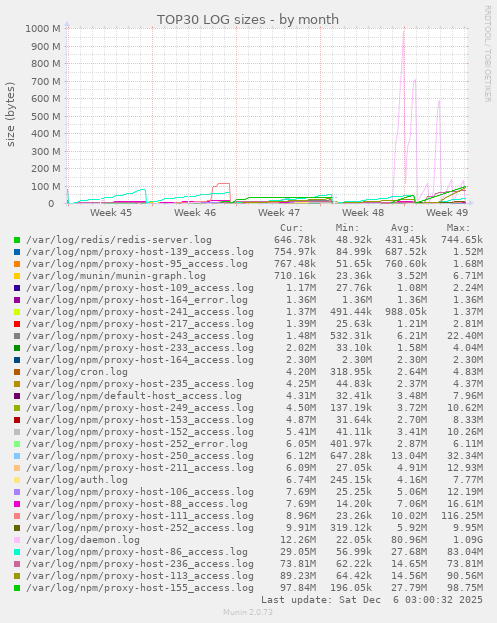The image size is (497, 623).
Task: Select the /var/log/auth.log label
Action: click(x=77, y=480)
